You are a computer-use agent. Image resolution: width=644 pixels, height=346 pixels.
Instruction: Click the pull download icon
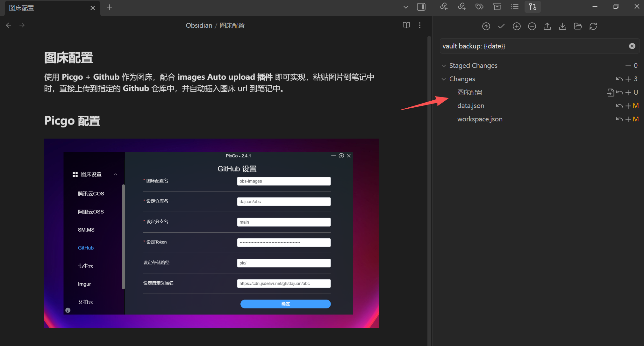[562, 26]
